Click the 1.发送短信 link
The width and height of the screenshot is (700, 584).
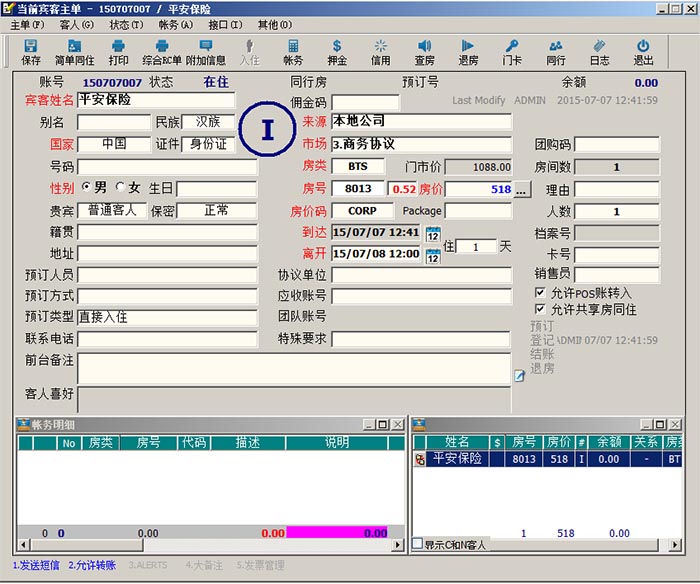point(36,565)
